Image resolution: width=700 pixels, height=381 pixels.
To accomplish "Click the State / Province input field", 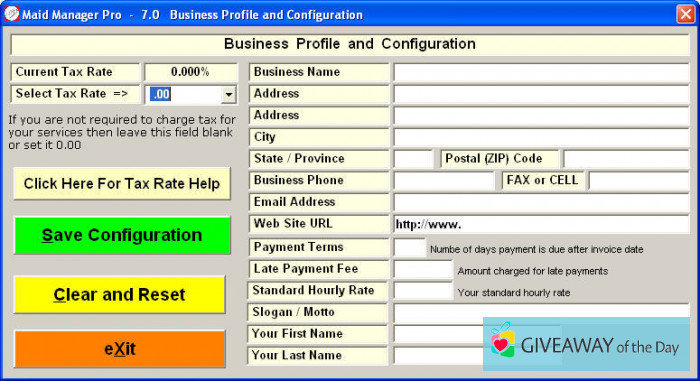I will 413,159.
